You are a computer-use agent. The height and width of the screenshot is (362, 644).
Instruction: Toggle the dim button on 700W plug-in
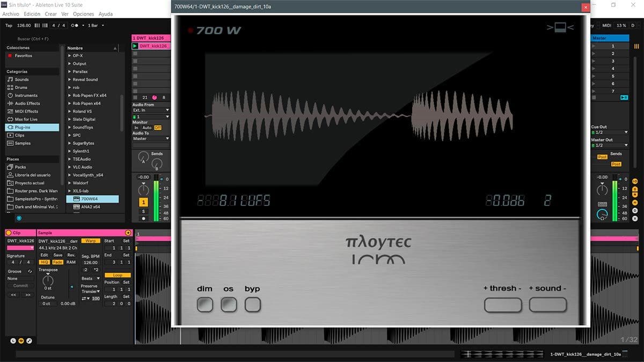point(204,305)
